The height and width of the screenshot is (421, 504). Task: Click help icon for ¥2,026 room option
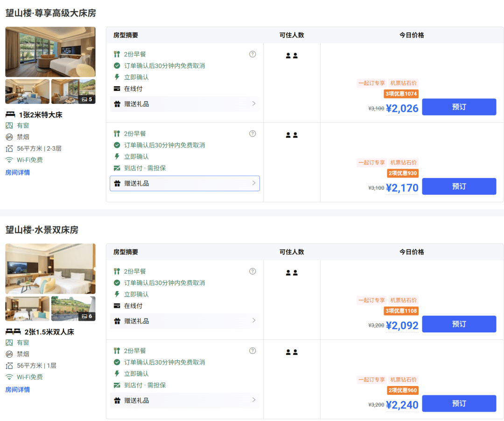(x=252, y=54)
